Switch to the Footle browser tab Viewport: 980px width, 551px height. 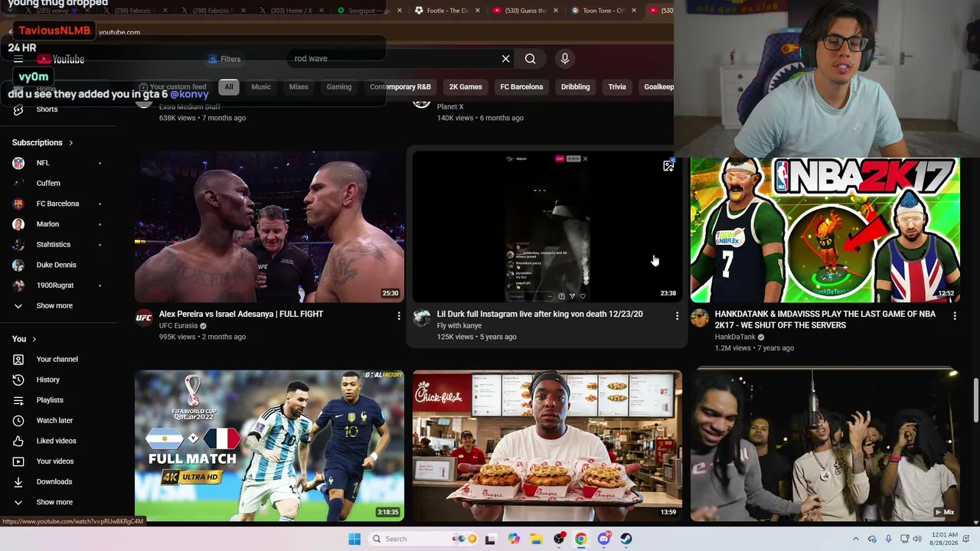447,11
